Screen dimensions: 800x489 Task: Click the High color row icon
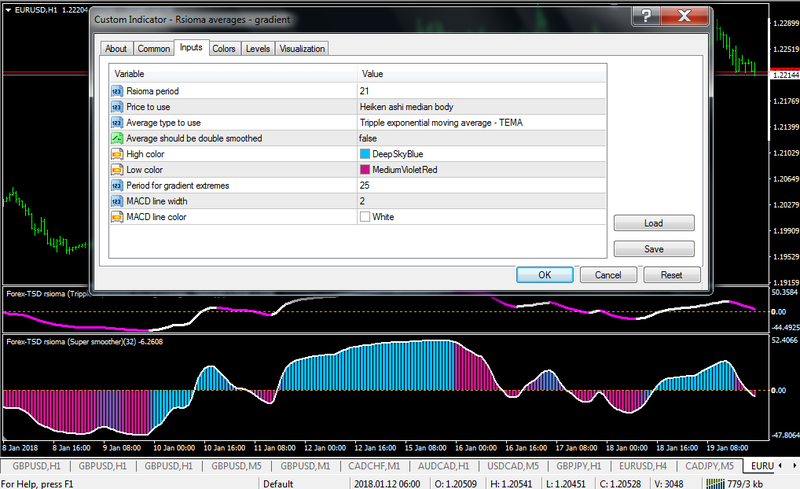tap(117, 154)
